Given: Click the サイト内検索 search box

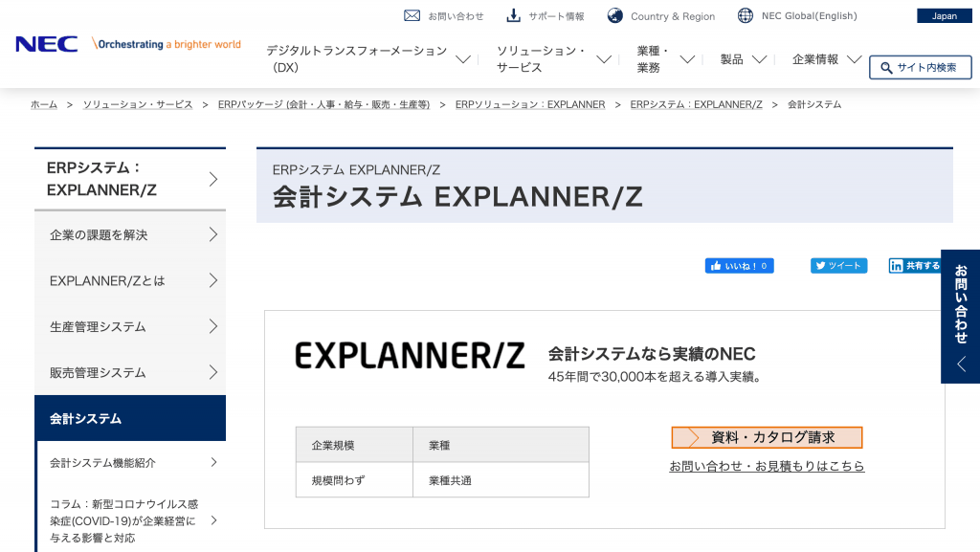Looking at the screenshot, I should pyautogui.click(x=920, y=67).
